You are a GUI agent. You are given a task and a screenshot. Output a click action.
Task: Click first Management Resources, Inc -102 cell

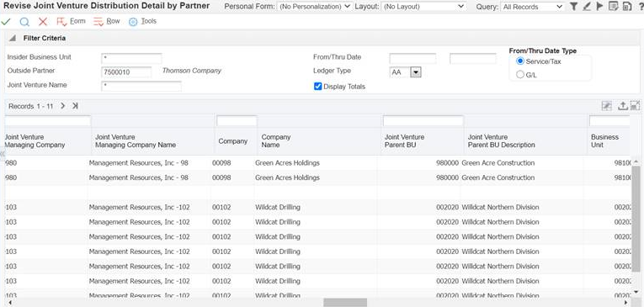click(139, 207)
